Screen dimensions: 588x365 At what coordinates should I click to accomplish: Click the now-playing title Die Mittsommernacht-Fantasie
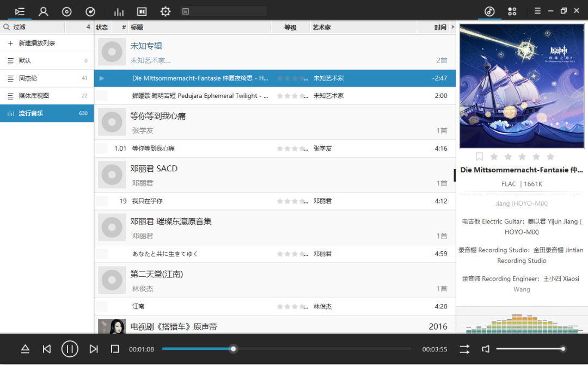[522, 170]
